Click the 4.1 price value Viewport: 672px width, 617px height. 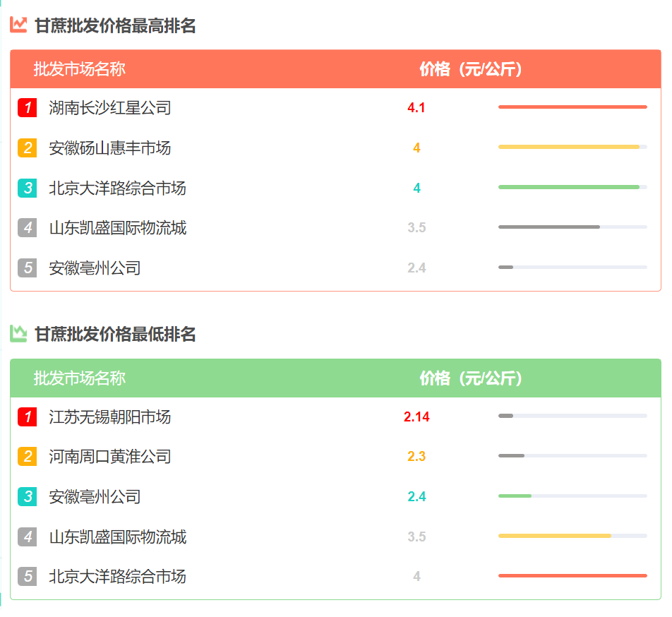click(x=416, y=107)
